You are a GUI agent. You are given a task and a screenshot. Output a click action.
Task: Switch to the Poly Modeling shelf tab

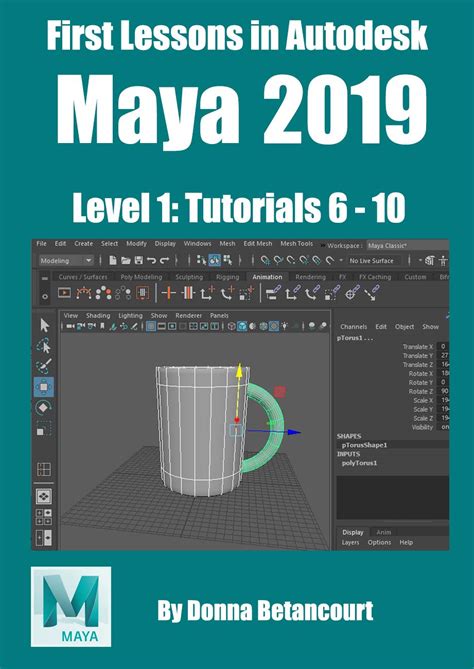click(x=141, y=277)
